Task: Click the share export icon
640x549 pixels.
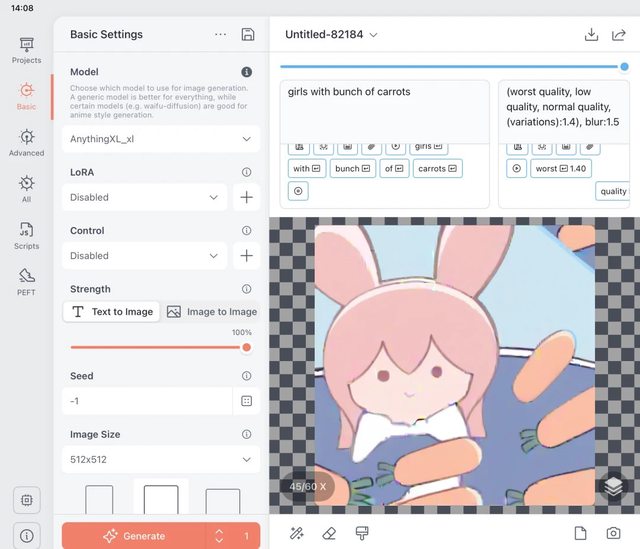Action: pyautogui.click(x=619, y=35)
